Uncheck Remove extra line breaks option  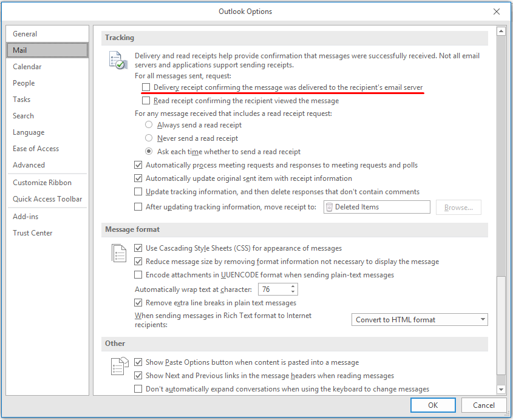[138, 303]
